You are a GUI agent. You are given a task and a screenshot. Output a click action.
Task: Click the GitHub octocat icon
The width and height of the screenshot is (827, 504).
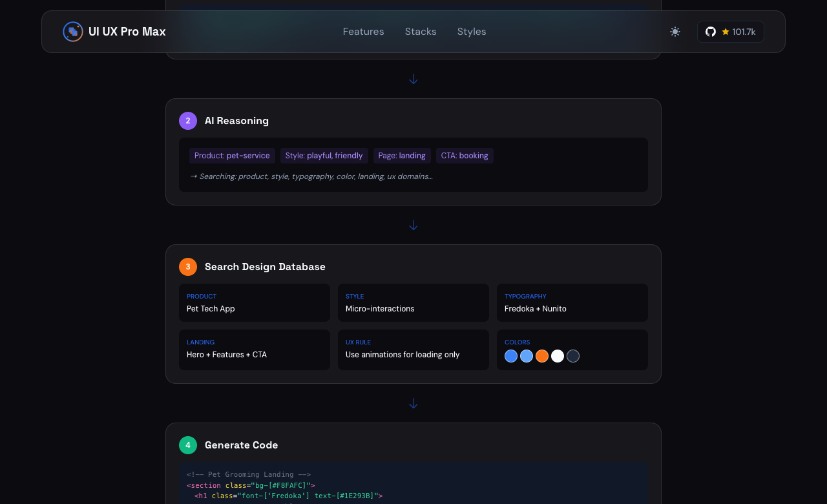[711, 32]
